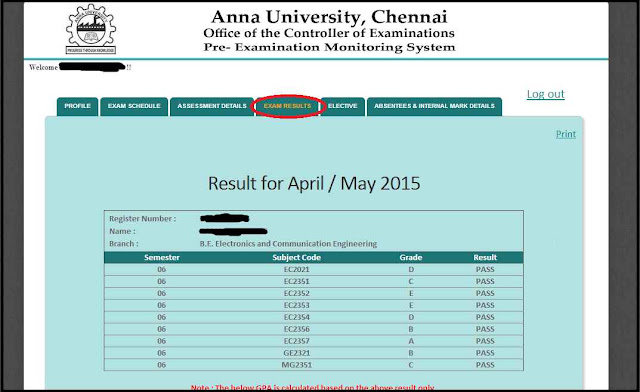Click 'B.E. Electronics and Communication Engineering' text
Screen dimensions: 640x392
tap(288, 244)
